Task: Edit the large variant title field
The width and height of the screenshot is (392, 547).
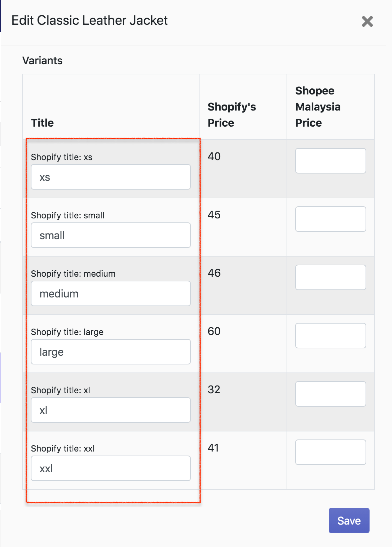Action: tap(110, 352)
